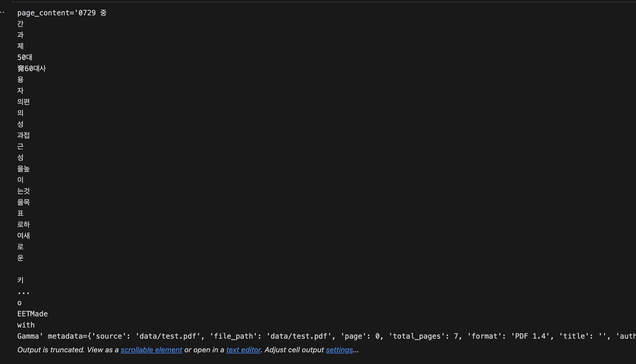
Task: Click the '을목' output line
Action: click(23, 202)
